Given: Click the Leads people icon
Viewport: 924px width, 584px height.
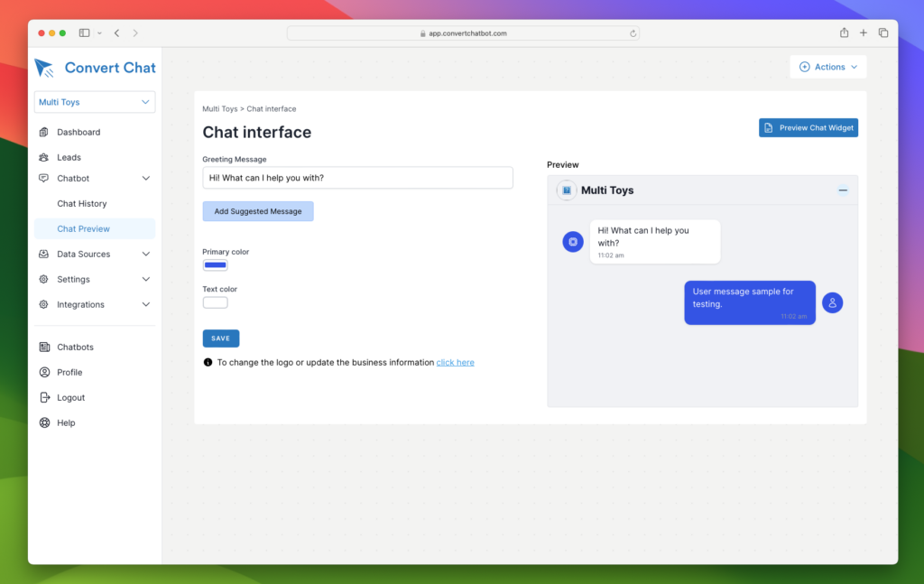Looking at the screenshot, I should tap(43, 157).
